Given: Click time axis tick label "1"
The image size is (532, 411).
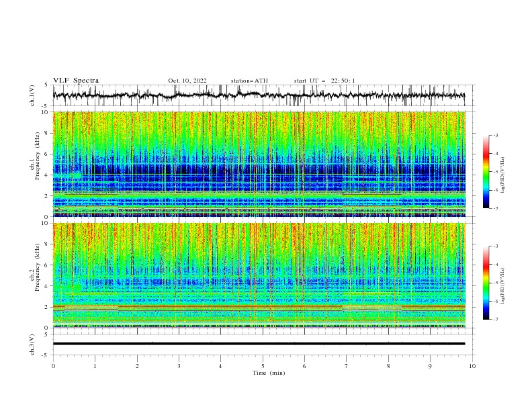Looking at the screenshot, I should (x=95, y=366).
